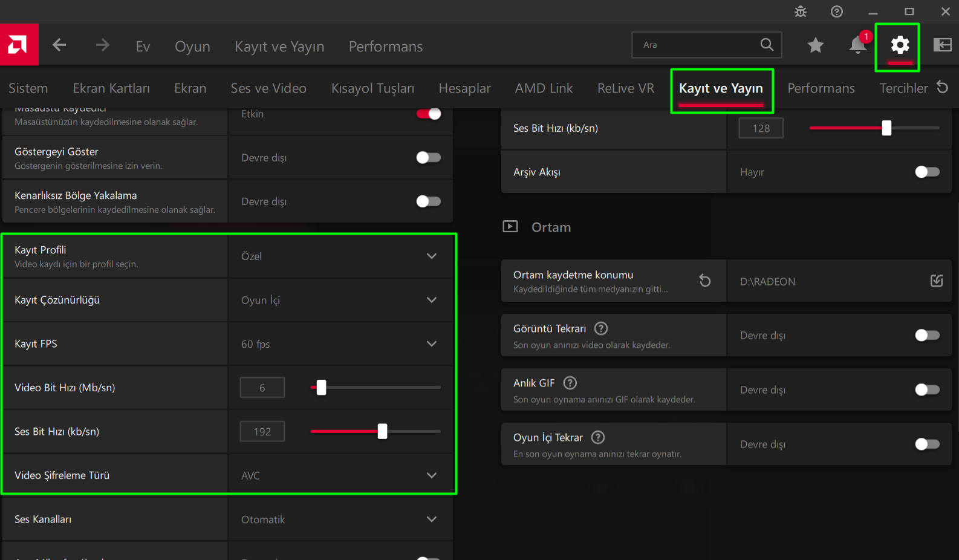Viewport: 959px width, 560px height.
Task: Enable Göstergeyi Göster toggle
Action: (x=429, y=157)
